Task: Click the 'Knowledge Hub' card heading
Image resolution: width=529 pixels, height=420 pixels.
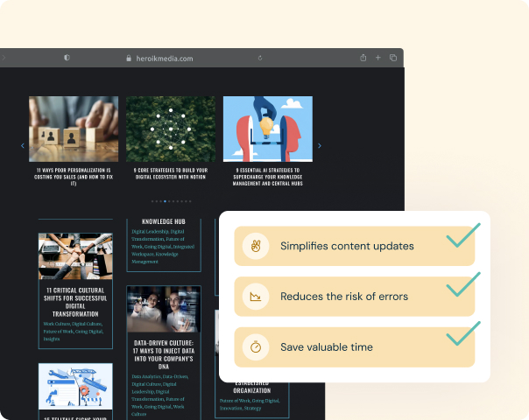Action: 164,221
